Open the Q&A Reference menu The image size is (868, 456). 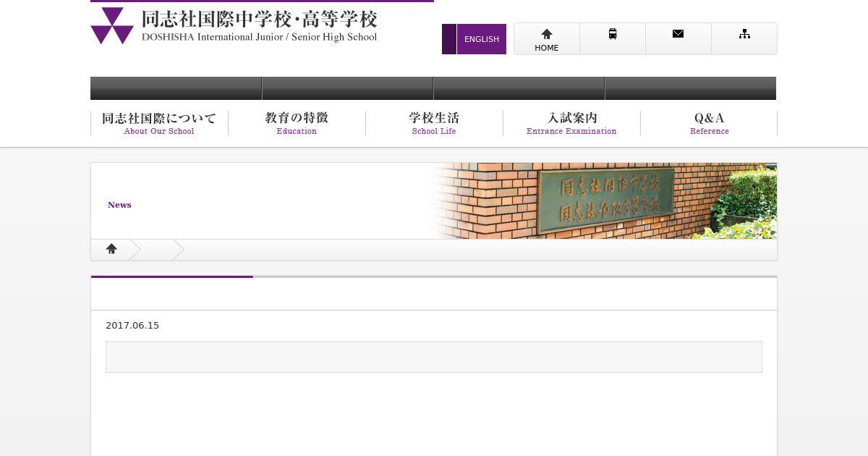click(x=709, y=123)
